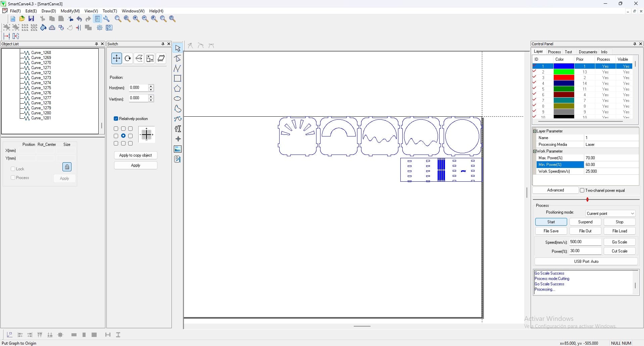Open the wrench settings tool
This screenshot has width=644, height=346.
(106, 19)
